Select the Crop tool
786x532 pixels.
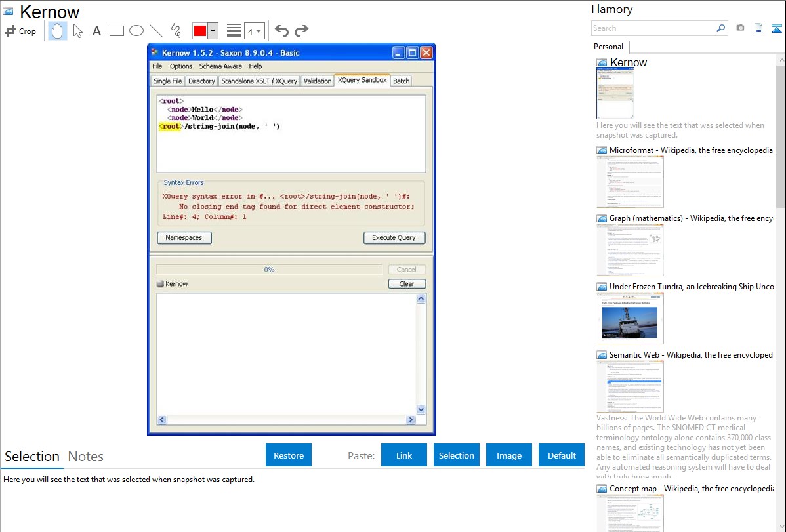coord(20,31)
